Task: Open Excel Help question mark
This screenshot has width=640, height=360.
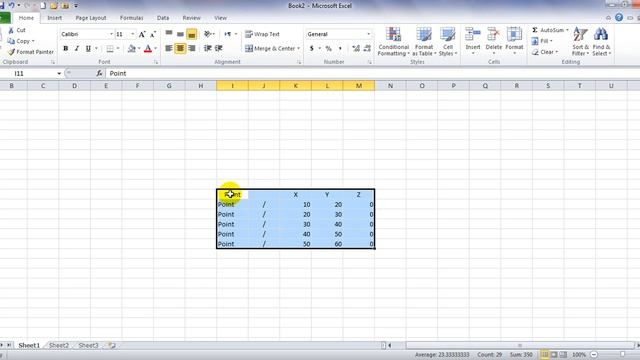Action: (619, 18)
